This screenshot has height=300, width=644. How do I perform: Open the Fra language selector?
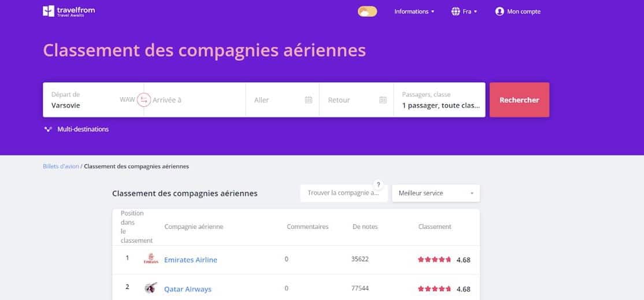pyautogui.click(x=469, y=12)
